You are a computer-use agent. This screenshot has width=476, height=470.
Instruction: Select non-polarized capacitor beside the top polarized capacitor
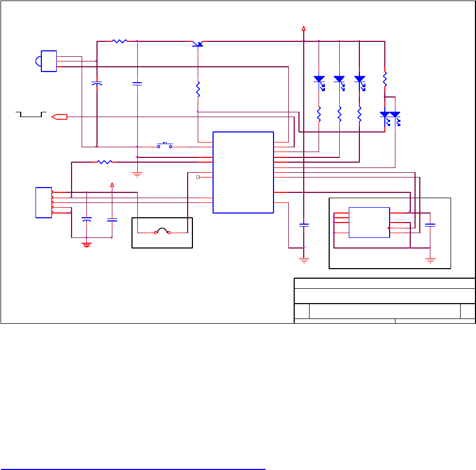click(137, 83)
